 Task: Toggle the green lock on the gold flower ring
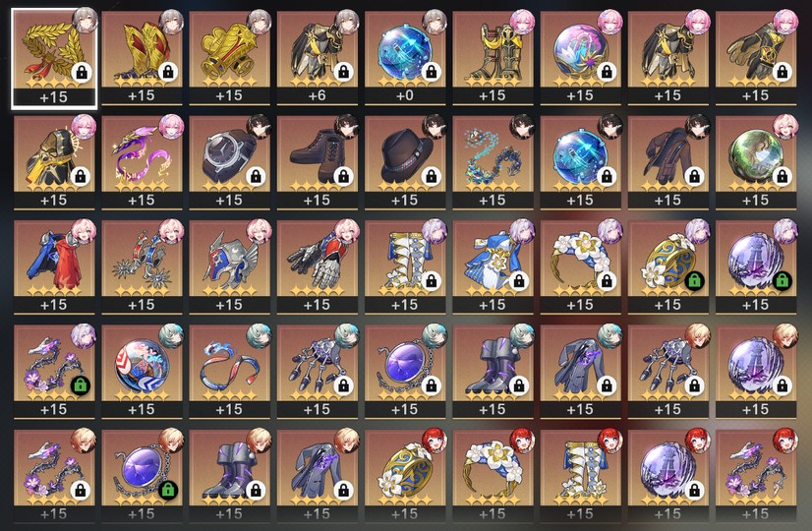694,281
